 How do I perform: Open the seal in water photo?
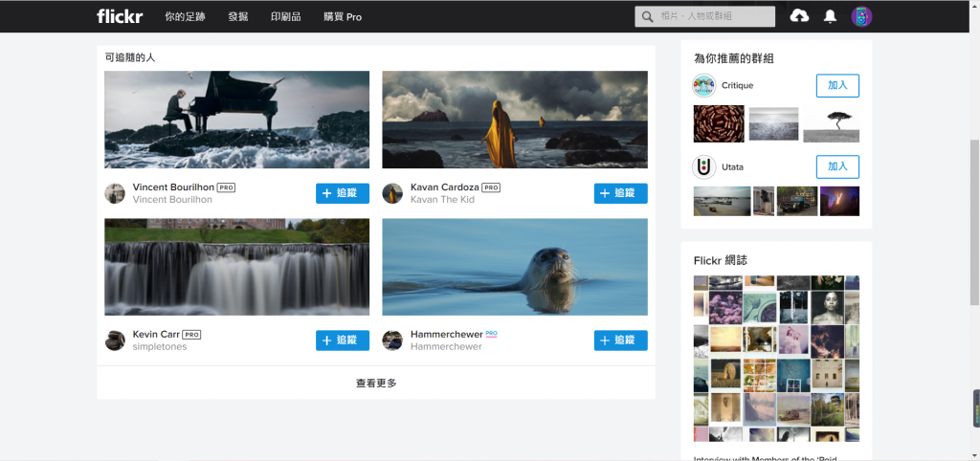[515, 267]
